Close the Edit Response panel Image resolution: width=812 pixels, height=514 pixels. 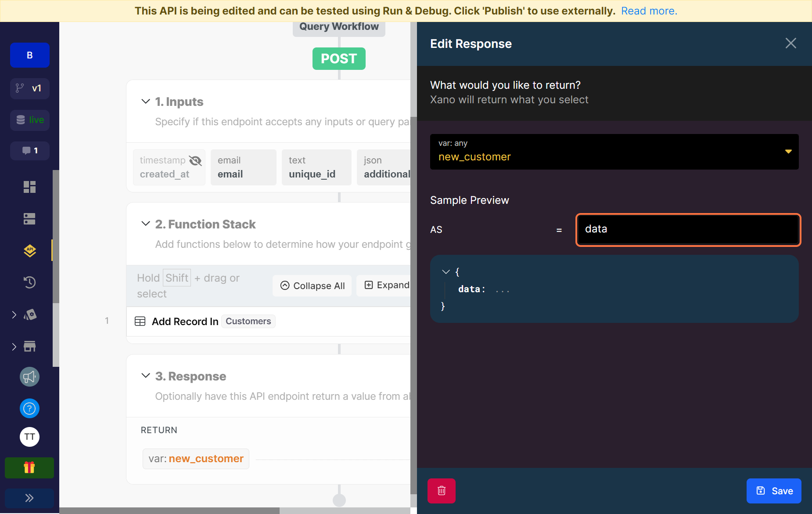coord(791,43)
